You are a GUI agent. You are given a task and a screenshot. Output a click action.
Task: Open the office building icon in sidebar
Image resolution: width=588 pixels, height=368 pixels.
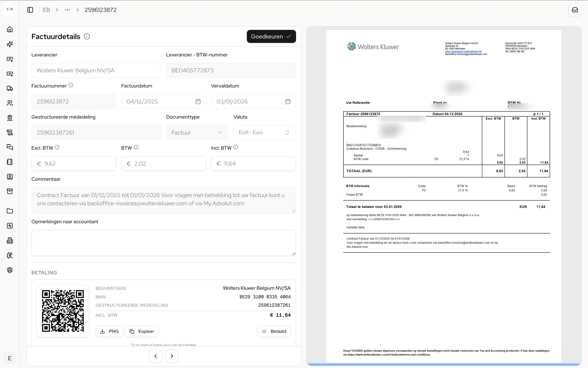click(10, 240)
